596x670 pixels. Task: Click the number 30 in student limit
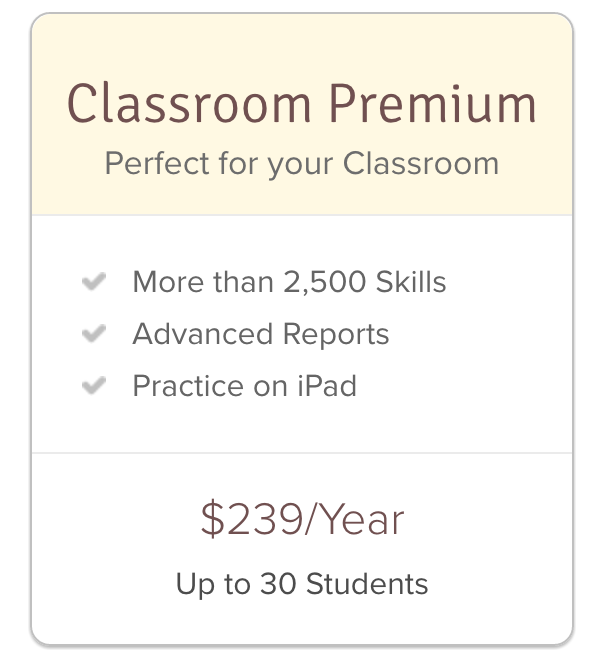click(x=278, y=583)
